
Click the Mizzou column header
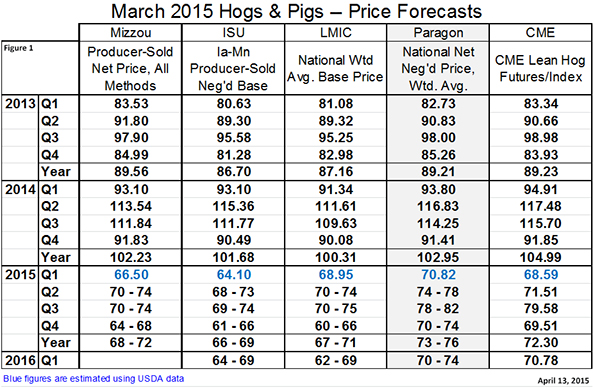click(131, 33)
